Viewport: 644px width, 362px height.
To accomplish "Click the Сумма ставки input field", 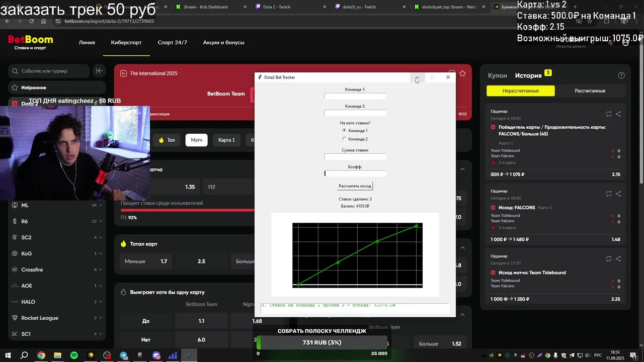I will pyautogui.click(x=355, y=157).
